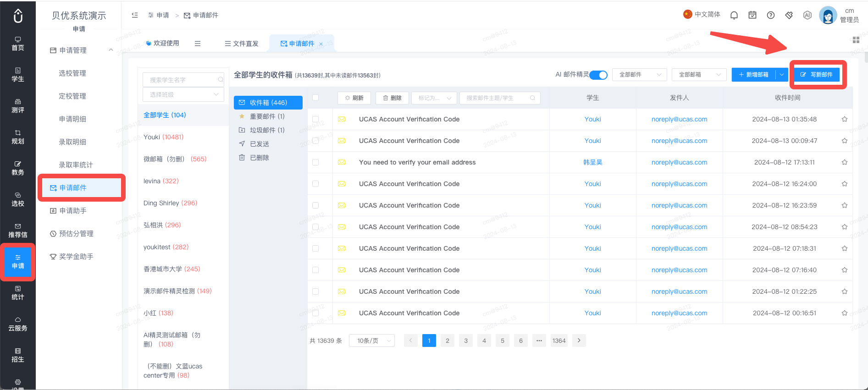Toggle the AI 邮件精灵 switch
Image resolution: width=868 pixels, height=390 pixels.
[598, 75]
